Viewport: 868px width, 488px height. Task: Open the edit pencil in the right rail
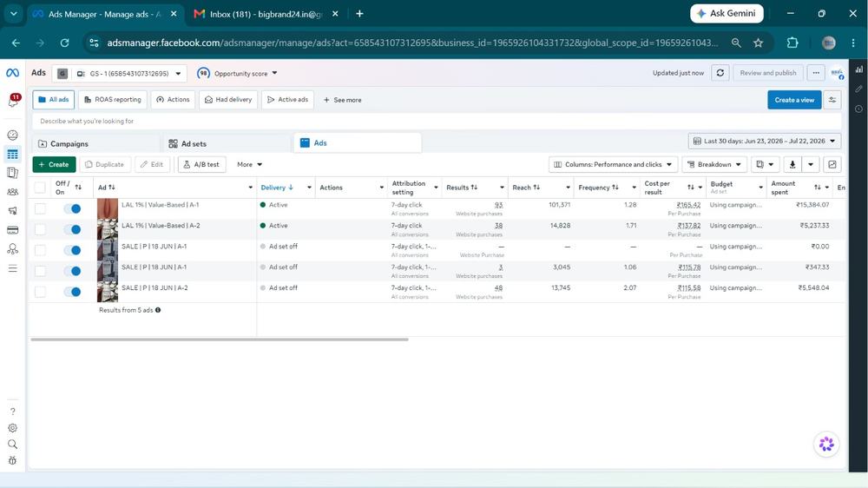(858, 89)
